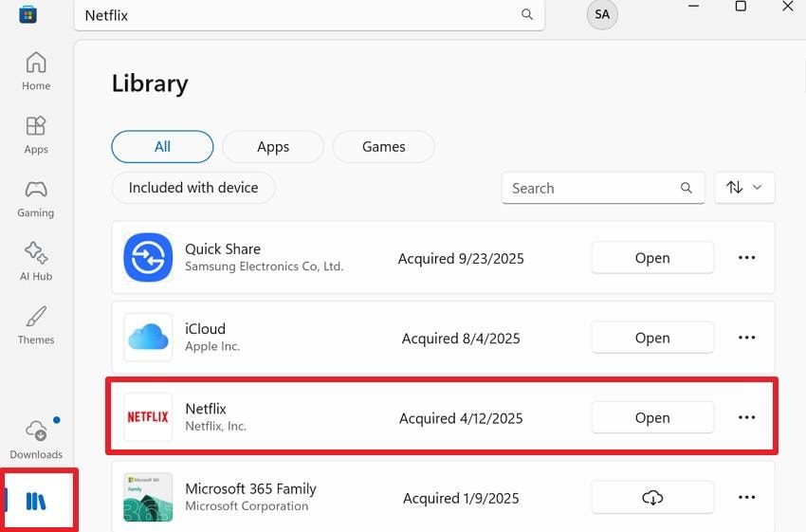The image size is (806, 532).
Task: Click the Netflix app logo
Action: [x=148, y=417]
